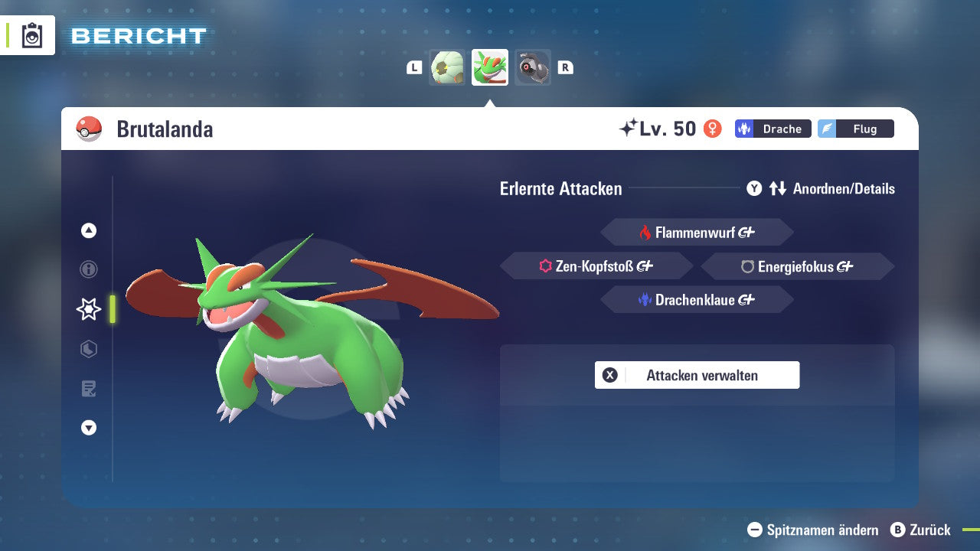Click the shiny sparkle icon by level

(628, 129)
